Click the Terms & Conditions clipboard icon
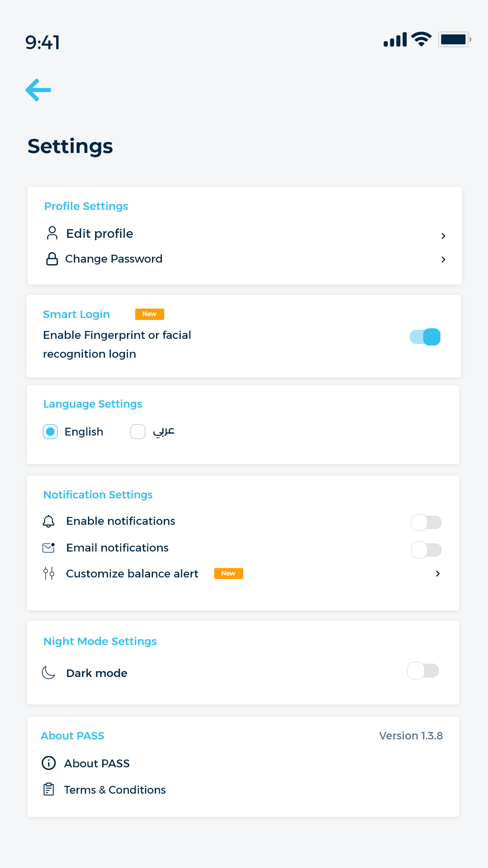 (49, 789)
